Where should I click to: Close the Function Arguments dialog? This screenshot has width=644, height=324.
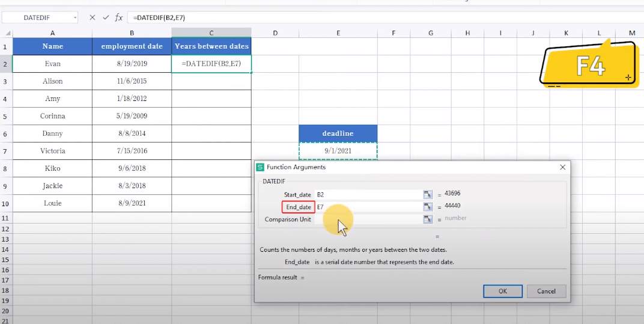[x=562, y=167]
